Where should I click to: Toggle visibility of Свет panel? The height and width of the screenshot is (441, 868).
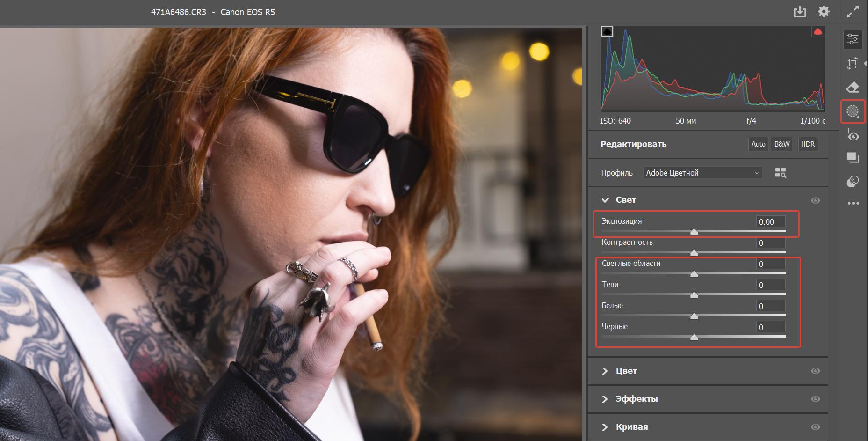point(815,200)
